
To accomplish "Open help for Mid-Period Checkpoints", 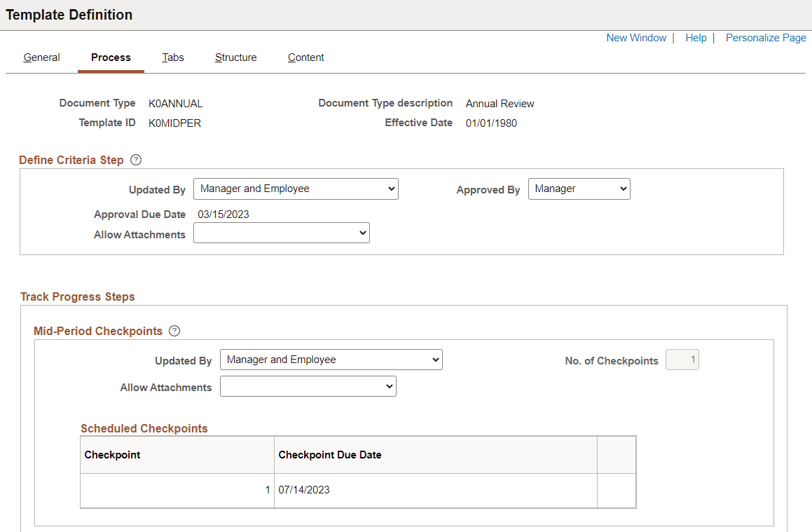I will tap(174, 331).
